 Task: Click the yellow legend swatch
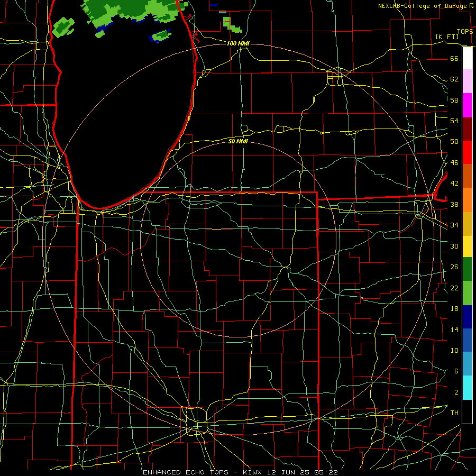click(467, 246)
